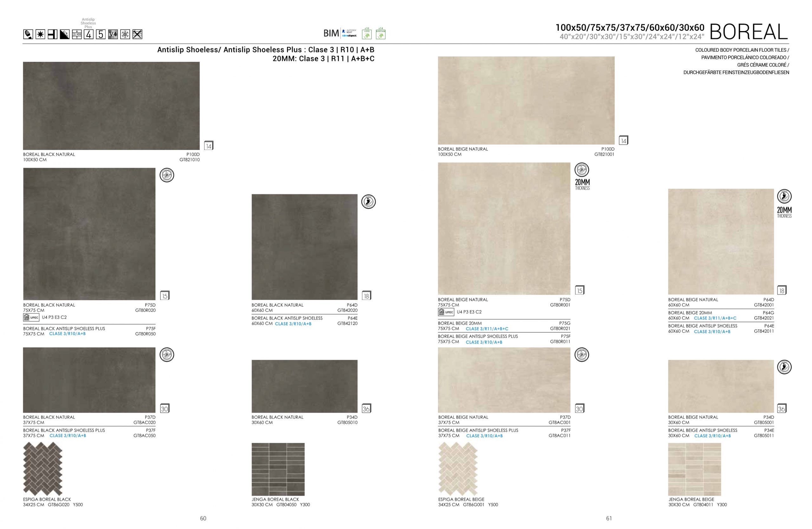This screenshot has width=812, height=529.
Task: Click product code GT80R020
Action: (145, 311)
